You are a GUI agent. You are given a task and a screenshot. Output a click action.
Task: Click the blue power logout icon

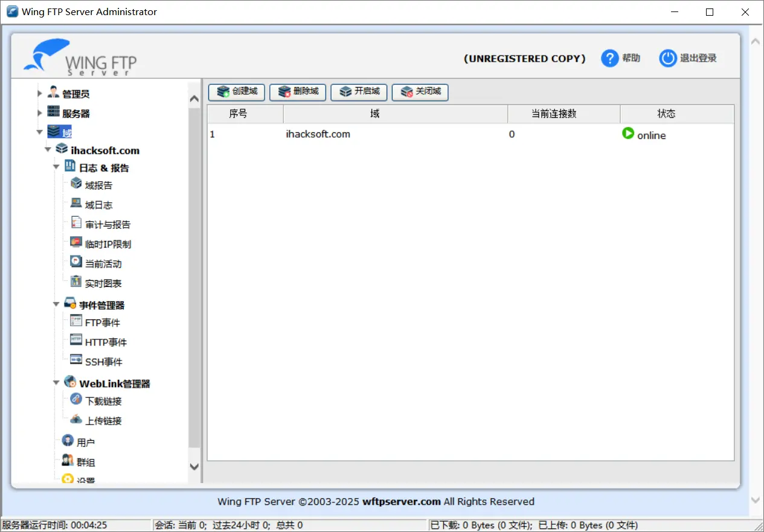[x=667, y=59]
